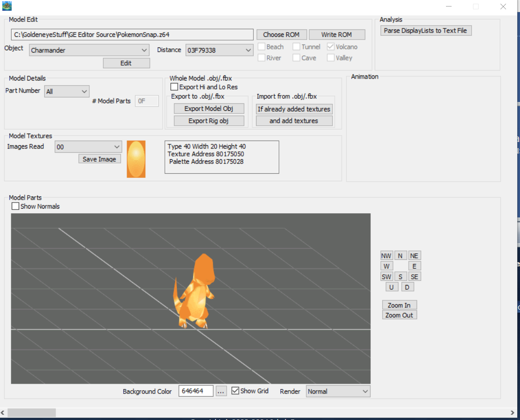Open the Object dropdown showing Charmander
Image resolution: width=520 pixels, height=420 pixels.
(x=89, y=50)
